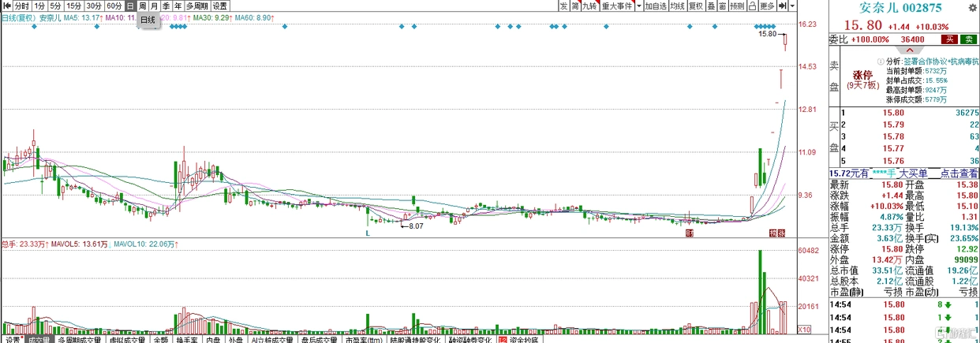Toggle 复权 price adjustment
This screenshot has height=343, width=980.
pyautogui.click(x=695, y=6)
